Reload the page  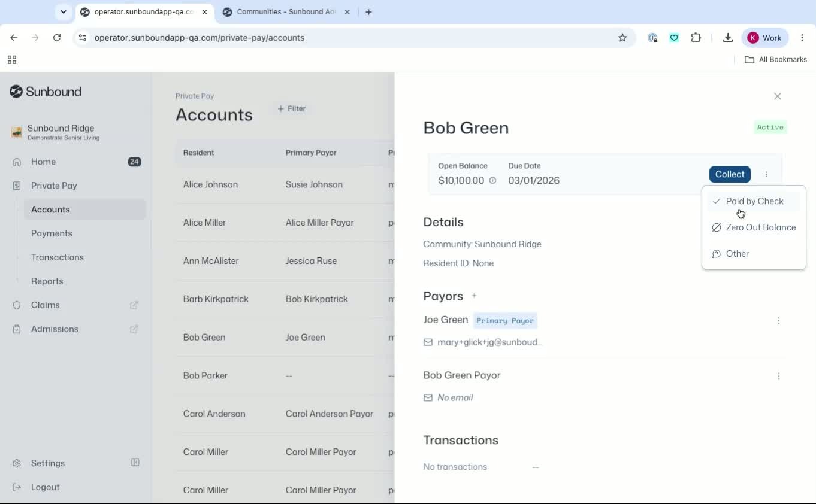coord(57,38)
